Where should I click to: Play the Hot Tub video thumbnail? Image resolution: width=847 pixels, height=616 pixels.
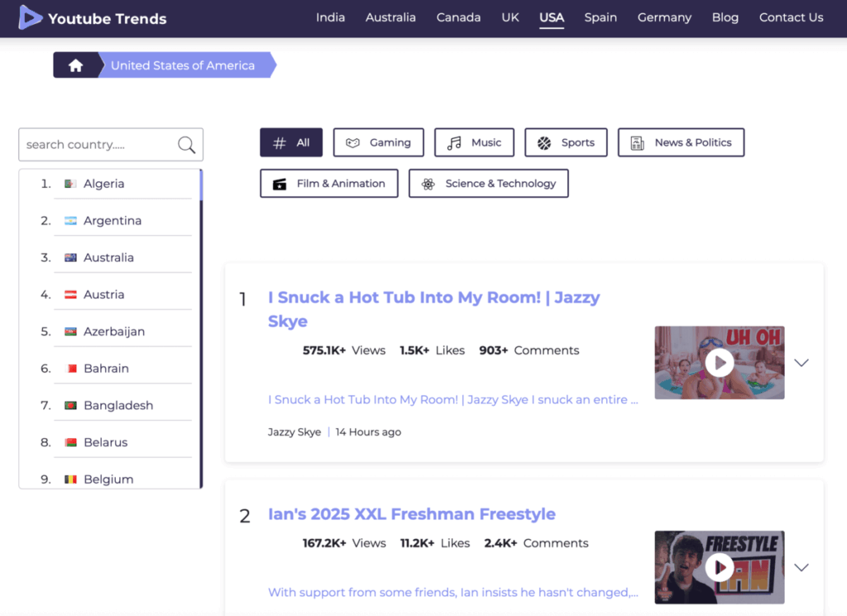coord(720,363)
